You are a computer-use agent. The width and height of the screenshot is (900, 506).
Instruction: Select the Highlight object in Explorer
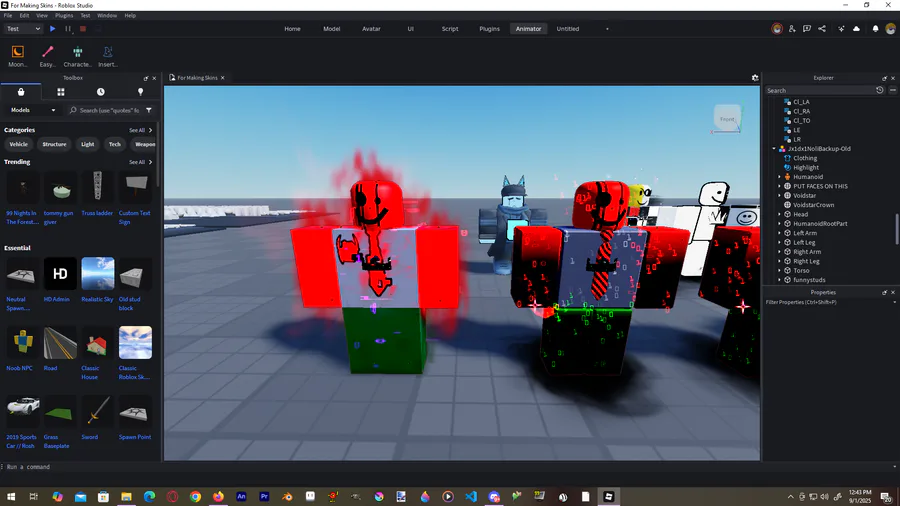click(805, 168)
